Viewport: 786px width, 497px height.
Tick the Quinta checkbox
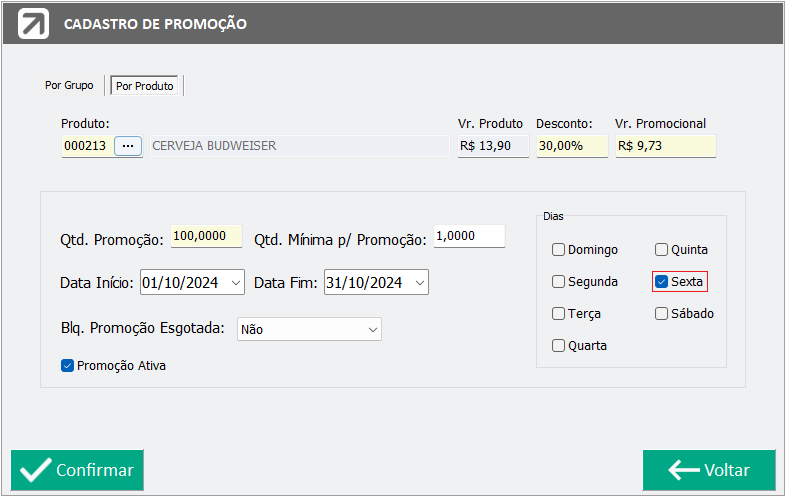tap(661, 250)
